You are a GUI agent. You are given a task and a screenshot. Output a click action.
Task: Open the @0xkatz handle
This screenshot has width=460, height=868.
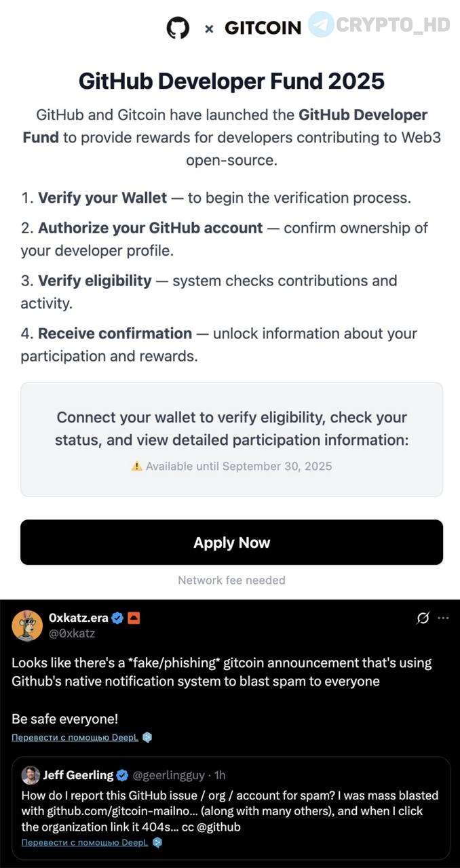(72, 633)
